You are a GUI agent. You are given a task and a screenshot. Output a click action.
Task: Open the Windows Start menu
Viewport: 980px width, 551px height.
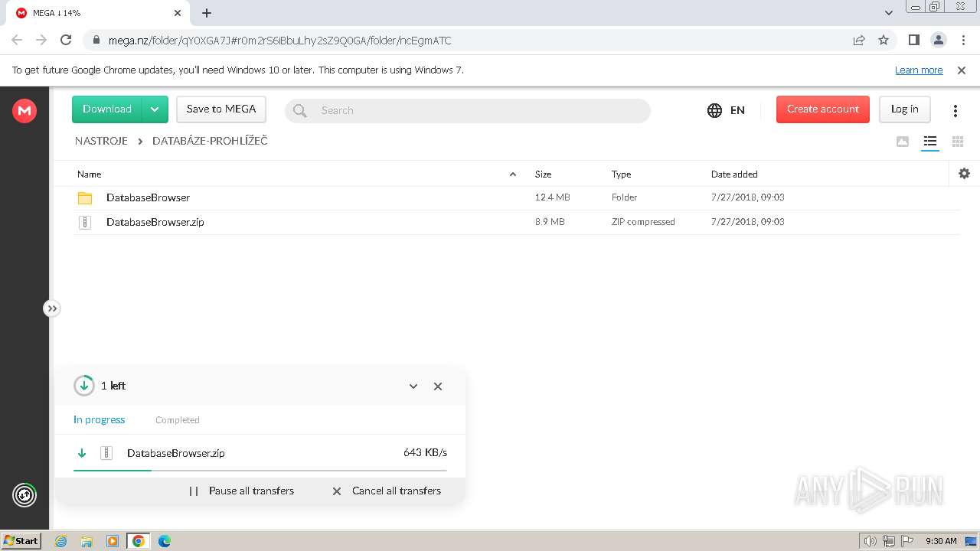click(21, 540)
